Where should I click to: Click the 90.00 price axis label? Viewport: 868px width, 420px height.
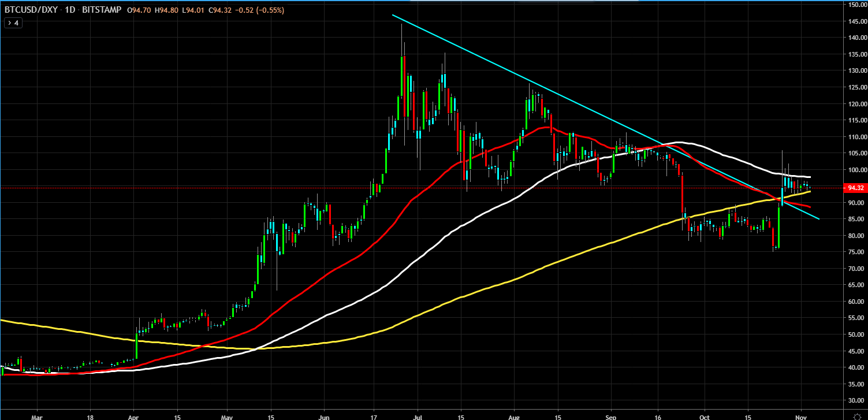click(856, 203)
